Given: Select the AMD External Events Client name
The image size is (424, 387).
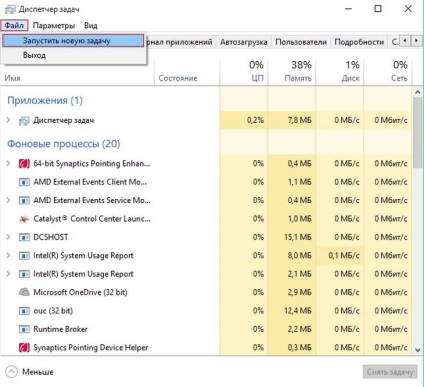Looking at the screenshot, I should (90, 182).
